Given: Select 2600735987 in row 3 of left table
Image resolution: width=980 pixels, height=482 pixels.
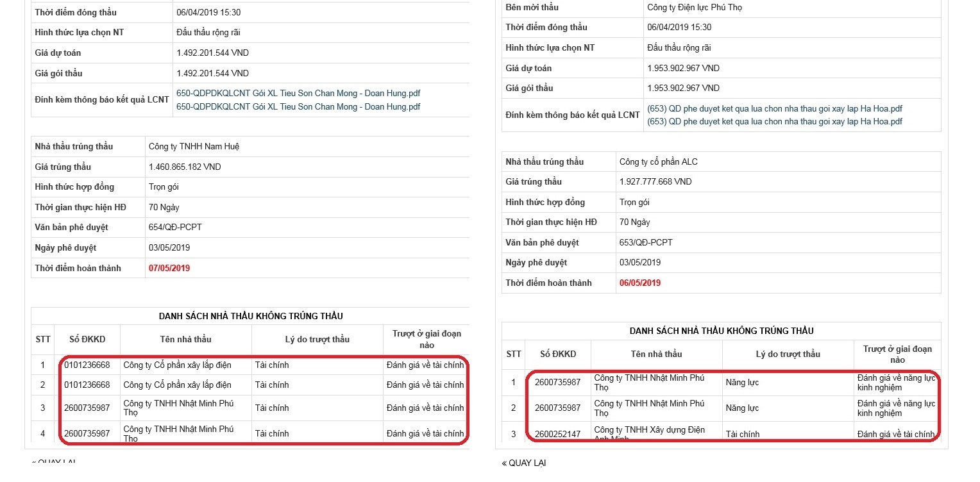Looking at the screenshot, I should 87,408.
